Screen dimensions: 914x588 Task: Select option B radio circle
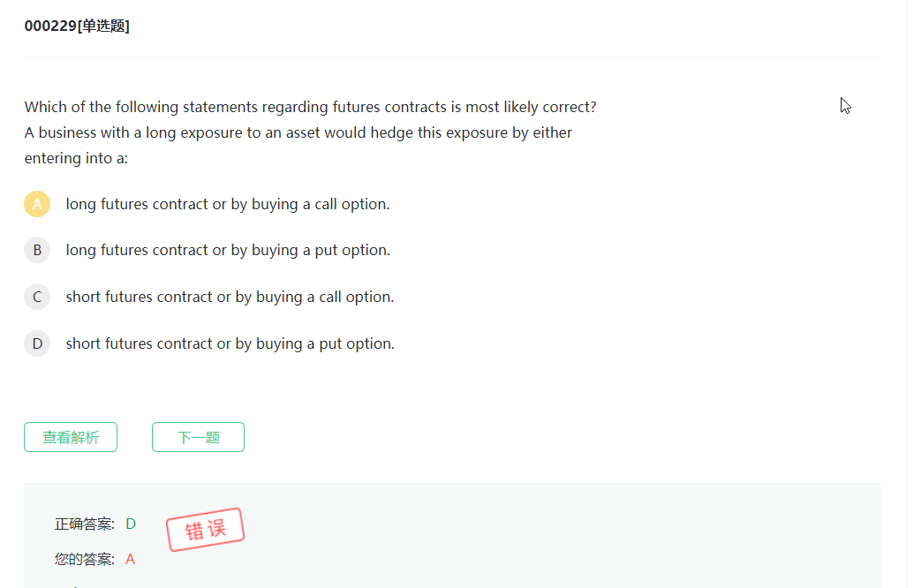[x=37, y=250]
